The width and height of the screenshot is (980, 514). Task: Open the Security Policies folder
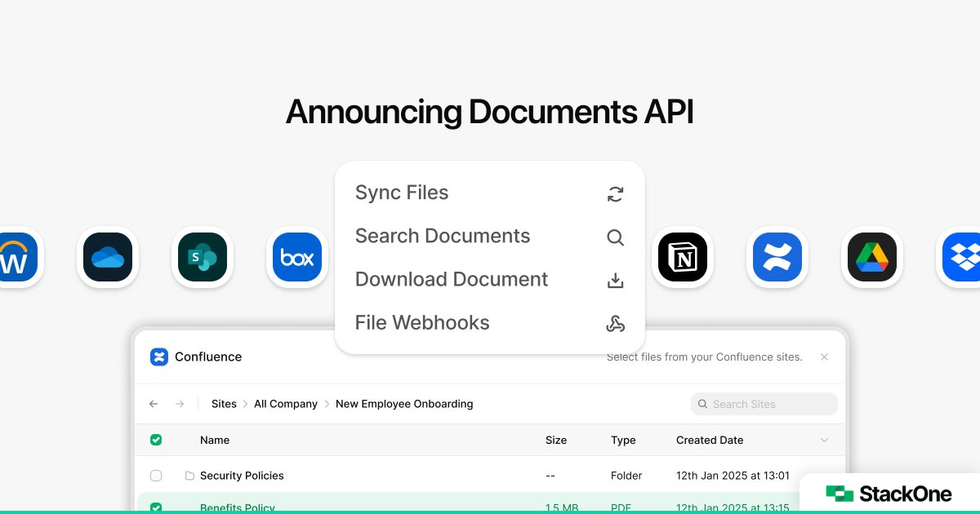tap(242, 476)
